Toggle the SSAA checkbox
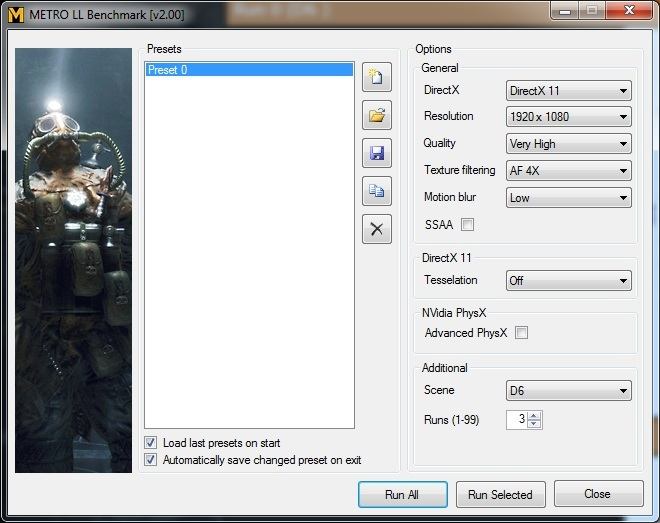This screenshot has height=523, width=660. pyautogui.click(x=467, y=224)
